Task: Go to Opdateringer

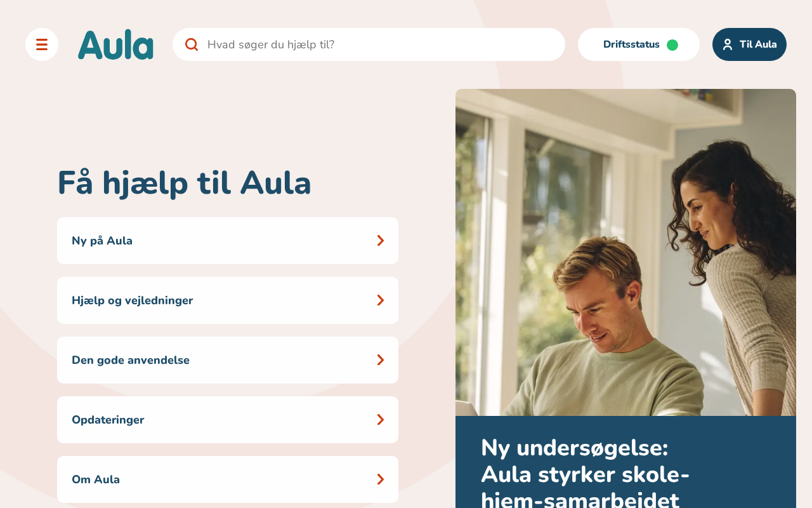Action: coord(228,420)
